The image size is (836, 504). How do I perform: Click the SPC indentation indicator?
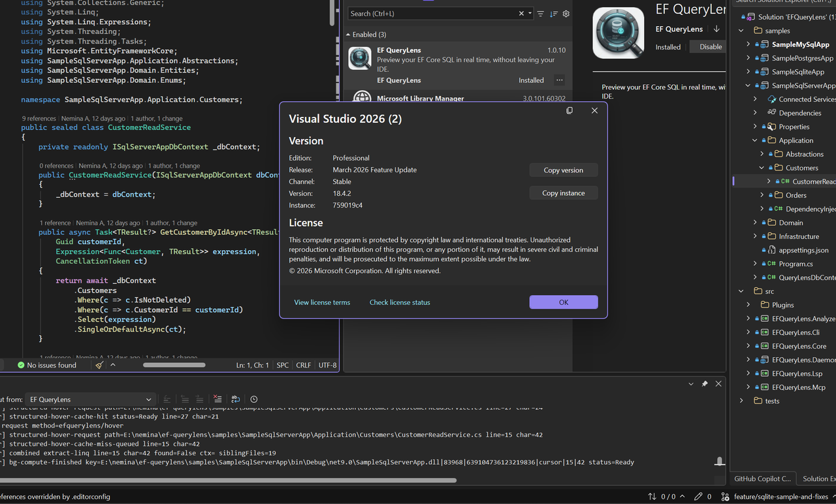tap(283, 365)
